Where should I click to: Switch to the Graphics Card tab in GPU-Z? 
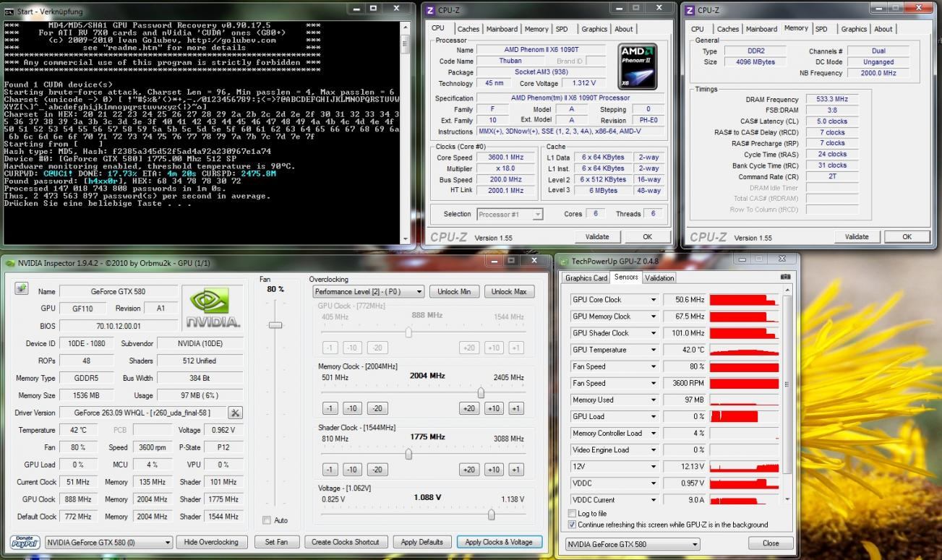tap(586, 277)
